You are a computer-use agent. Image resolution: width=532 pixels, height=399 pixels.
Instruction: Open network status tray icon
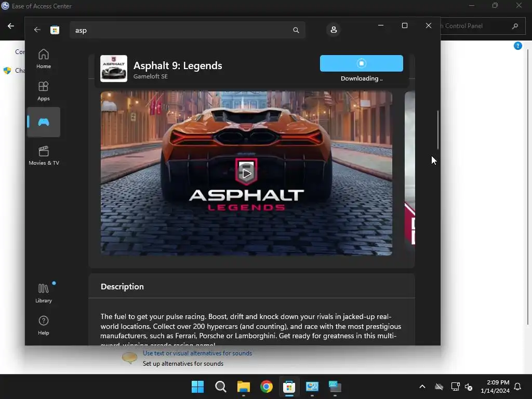455,387
